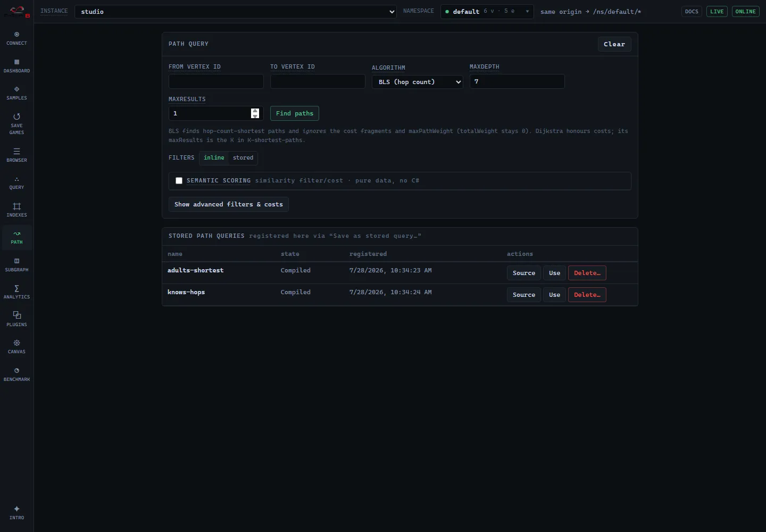Select the Path sidebar icon
The image size is (766, 532).
tap(16, 237)
